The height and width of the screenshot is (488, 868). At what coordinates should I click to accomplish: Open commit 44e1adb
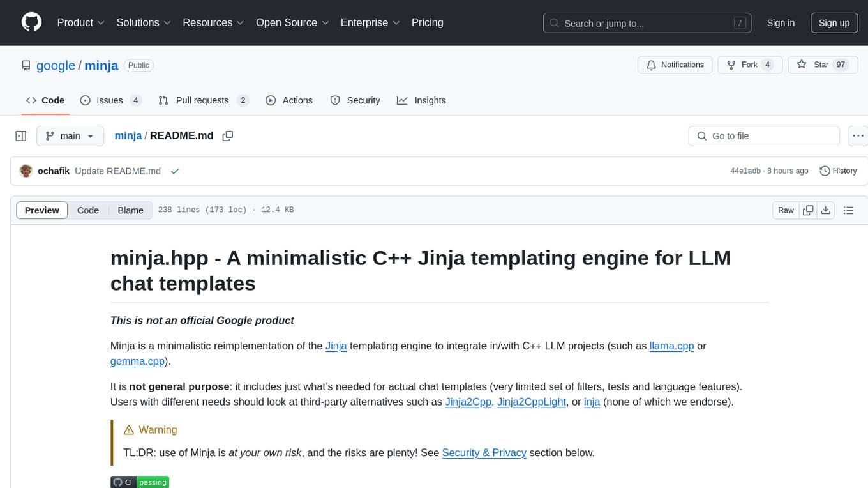(x=745, y=171)
